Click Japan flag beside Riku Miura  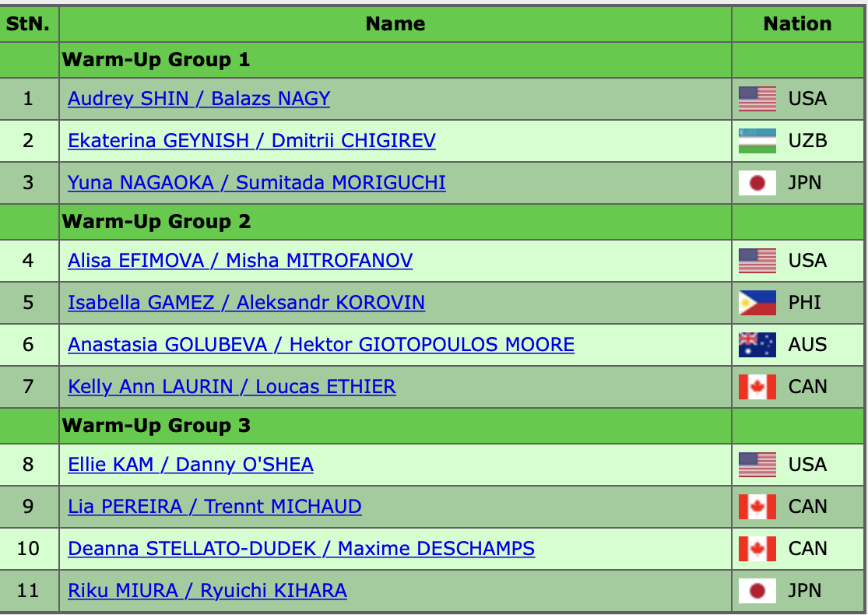(757, 591)
